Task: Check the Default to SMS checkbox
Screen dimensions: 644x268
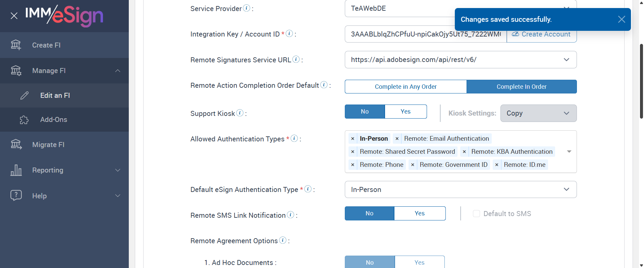Action: (x=476, y=214)
